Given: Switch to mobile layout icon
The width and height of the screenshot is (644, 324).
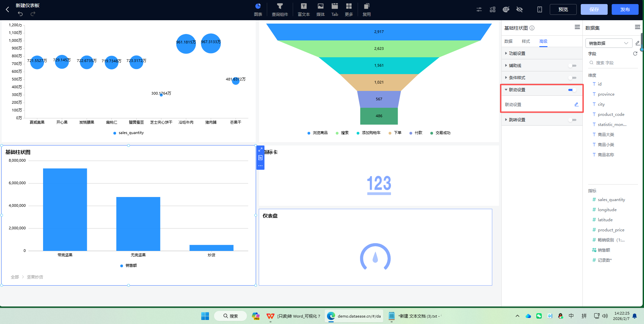Looking at the screenshot, I should tap(540, 9).
